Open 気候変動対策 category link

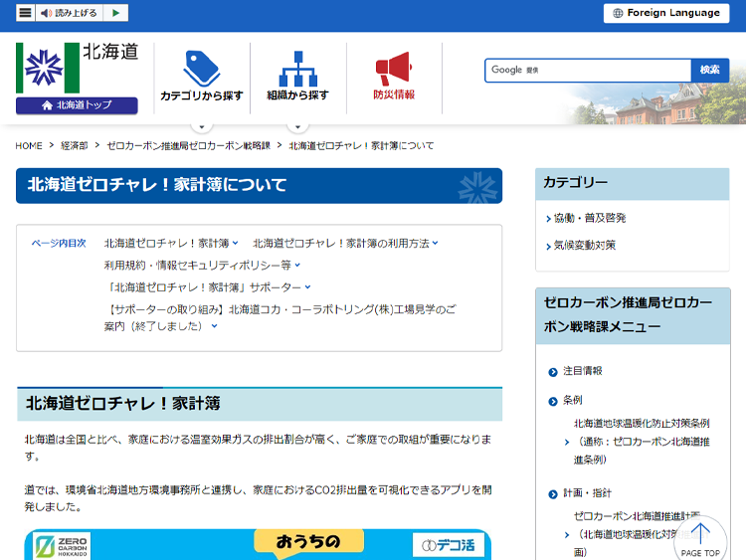[x=584, y=245]
